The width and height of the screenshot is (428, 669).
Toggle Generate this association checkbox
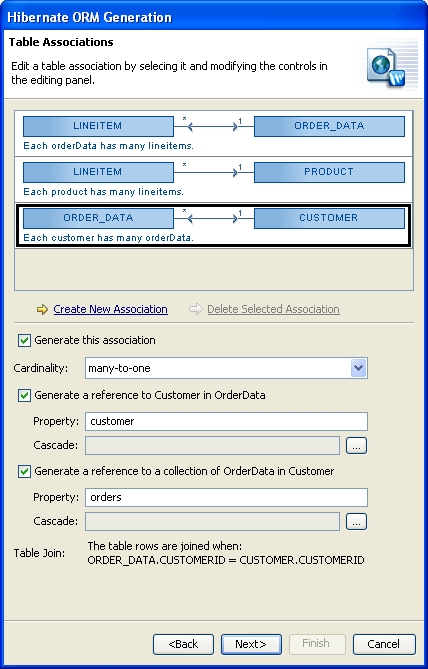[x=24, y=340]
